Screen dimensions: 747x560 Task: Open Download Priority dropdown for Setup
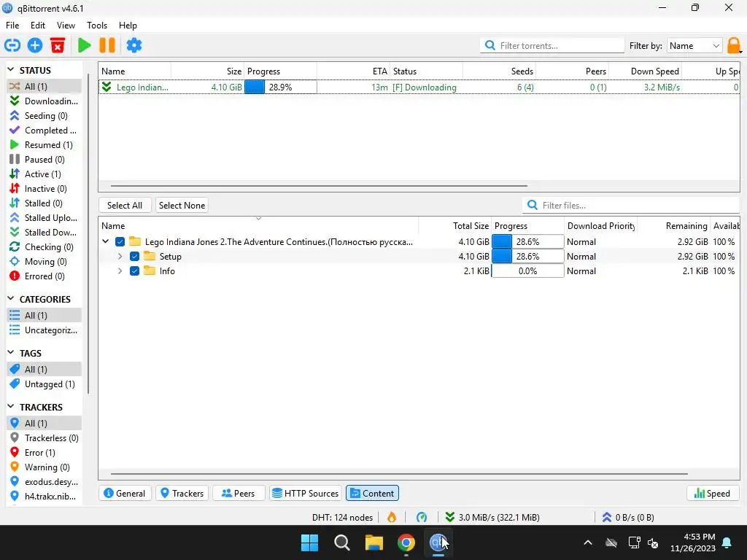click(x=600, y=257)
